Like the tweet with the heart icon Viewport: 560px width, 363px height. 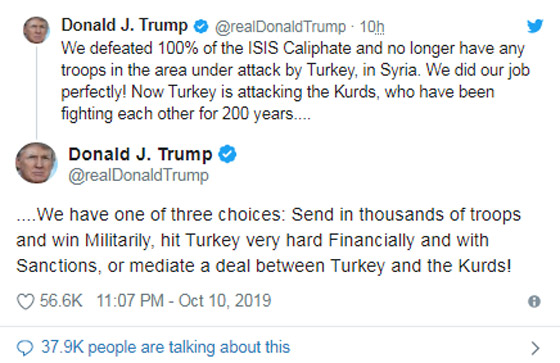(25, 301)
